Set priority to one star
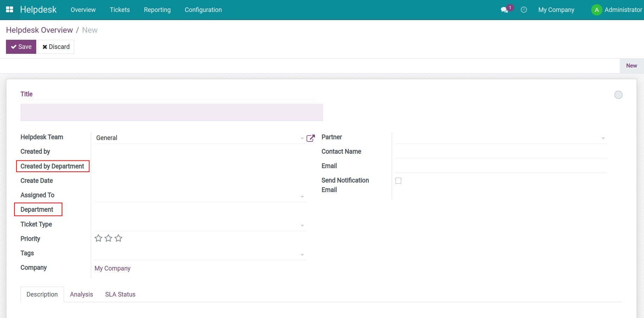This screenshot has height=318, width=644. coord(99,238)
